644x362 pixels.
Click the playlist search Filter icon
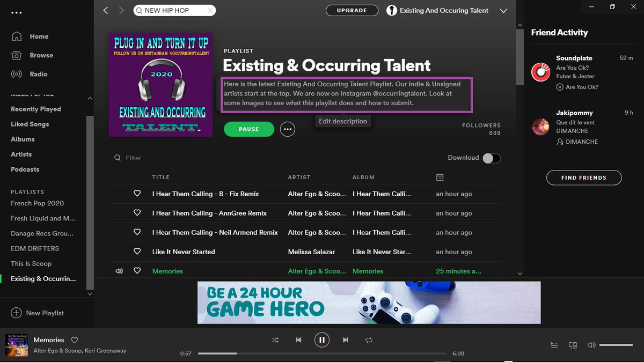point(118,158)
